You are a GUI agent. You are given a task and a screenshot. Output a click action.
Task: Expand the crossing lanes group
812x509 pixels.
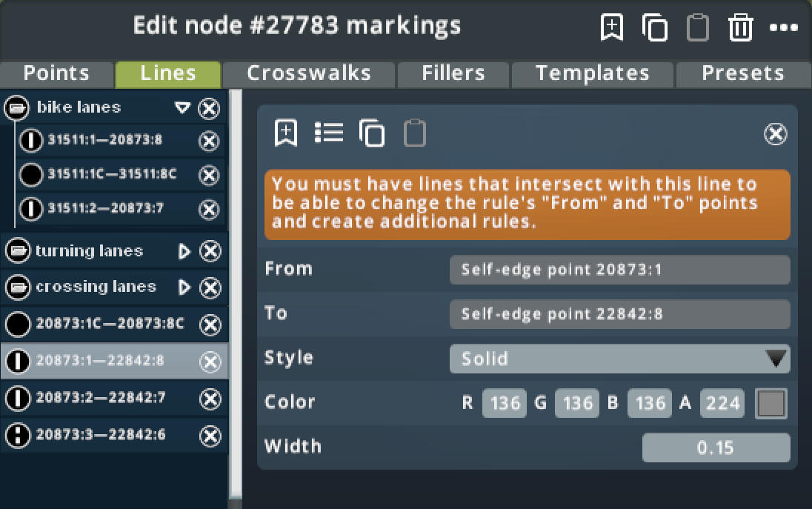[184, 287]
